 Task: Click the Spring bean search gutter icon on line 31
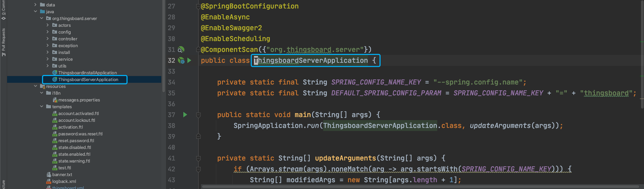[x=181, y=50]
